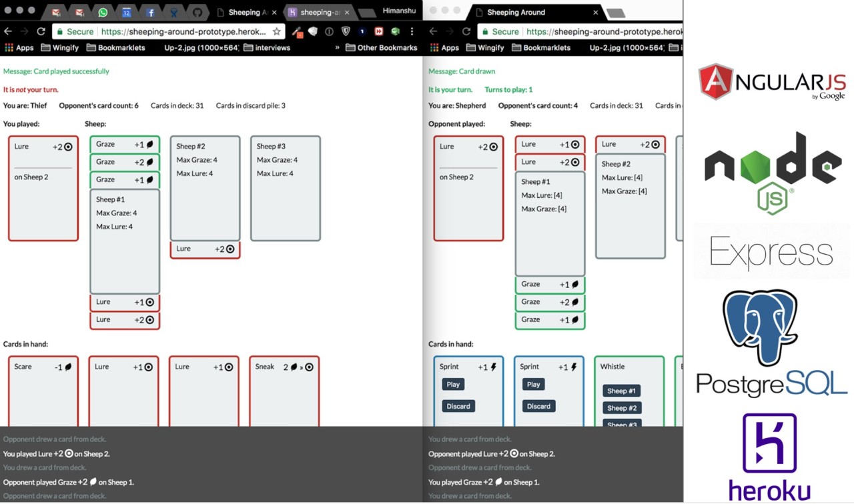
Task: Click 'Turns to play: 1' text
Action: pos(509,89)
